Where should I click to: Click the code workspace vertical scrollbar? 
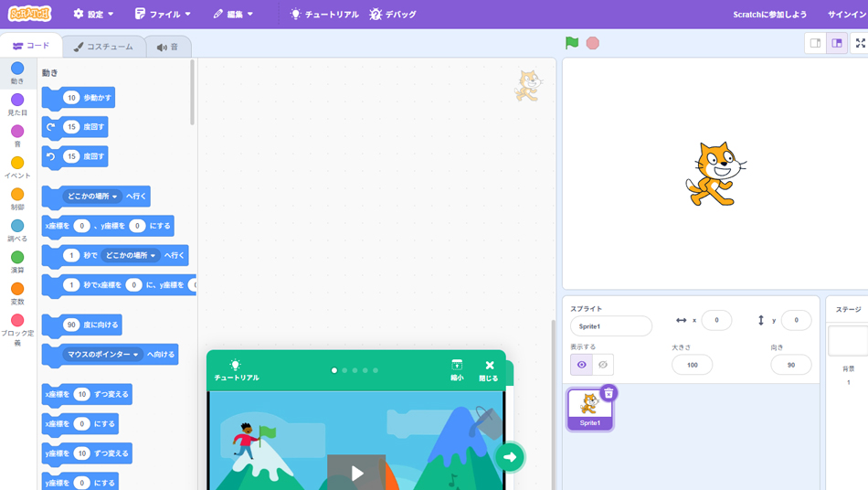tap(552, 404)
